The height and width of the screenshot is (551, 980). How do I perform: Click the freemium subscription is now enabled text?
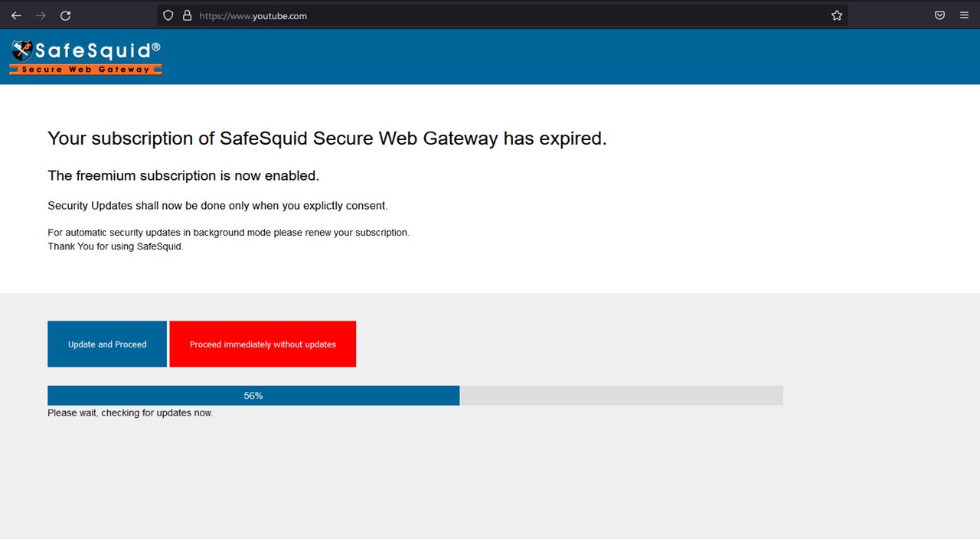click(183, 176)
